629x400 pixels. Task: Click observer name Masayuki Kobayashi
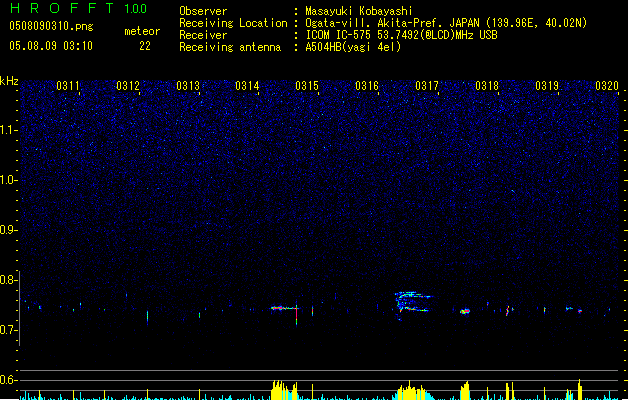click(x=359, y=11)
